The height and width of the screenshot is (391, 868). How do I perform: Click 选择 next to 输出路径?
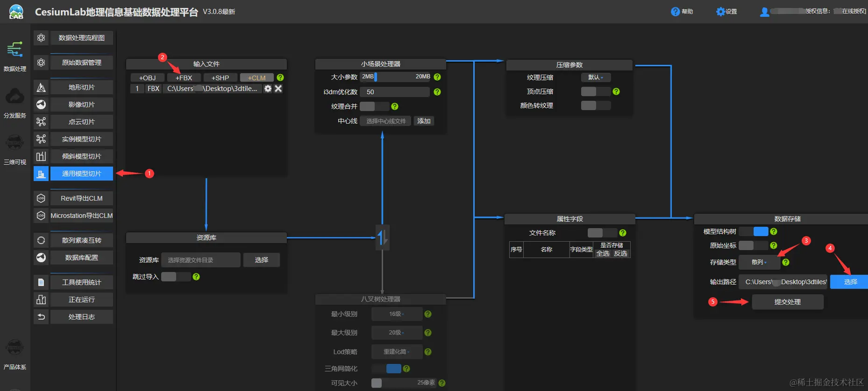850,282
